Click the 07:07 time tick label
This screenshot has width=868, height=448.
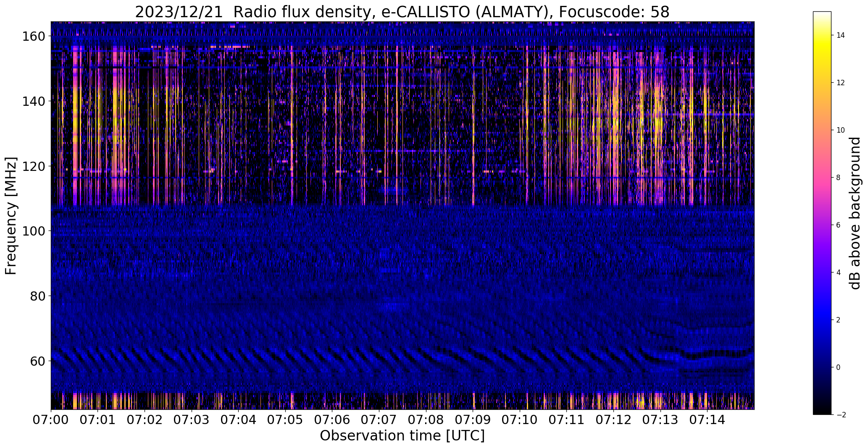pyautogui.click(x=379, y=419)
